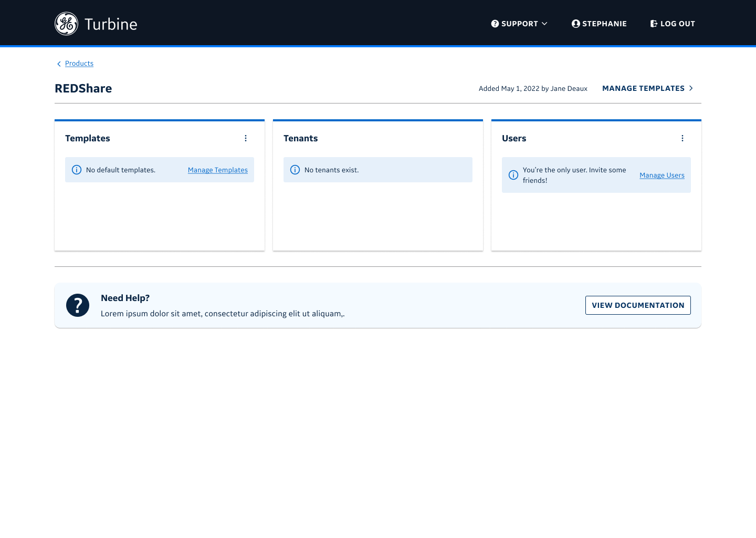Click the Stephanie profile avatar icon

point(575,24)
